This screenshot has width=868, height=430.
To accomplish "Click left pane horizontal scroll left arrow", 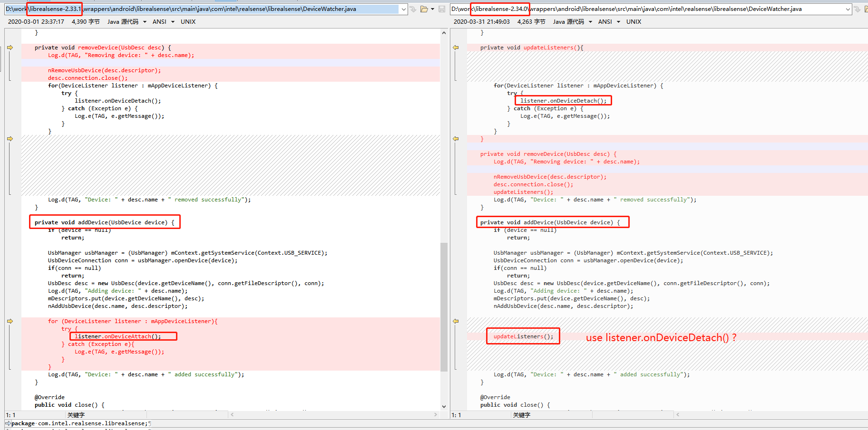I will [x=232, y=415].
